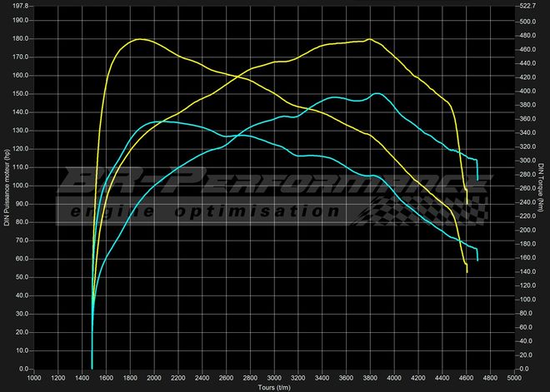Click the 'Tours (t/m)' x-axis title
This screenshot has height=392, width=550.
[x=276, y=387]
